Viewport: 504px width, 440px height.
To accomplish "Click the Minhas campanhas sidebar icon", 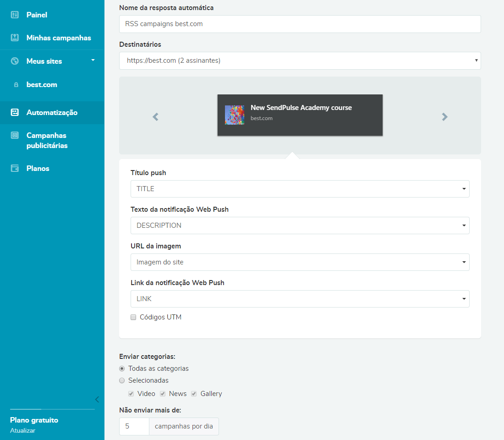I will [15, 38].
